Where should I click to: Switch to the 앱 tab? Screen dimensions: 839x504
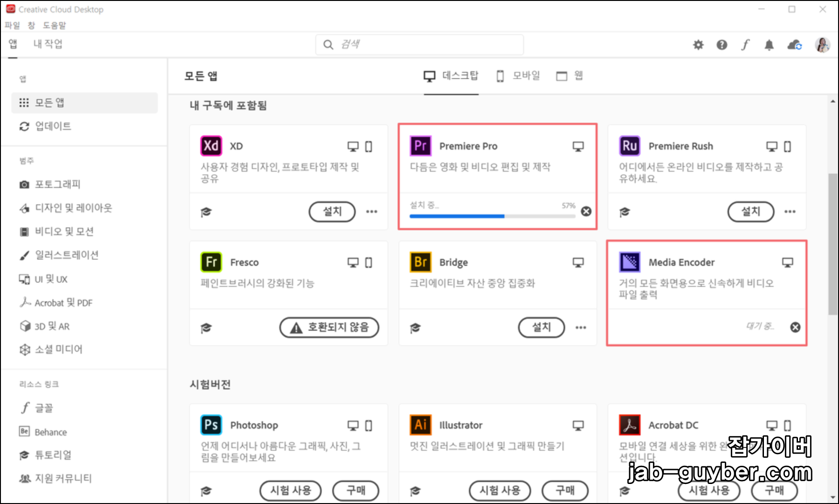click(13, 44)
